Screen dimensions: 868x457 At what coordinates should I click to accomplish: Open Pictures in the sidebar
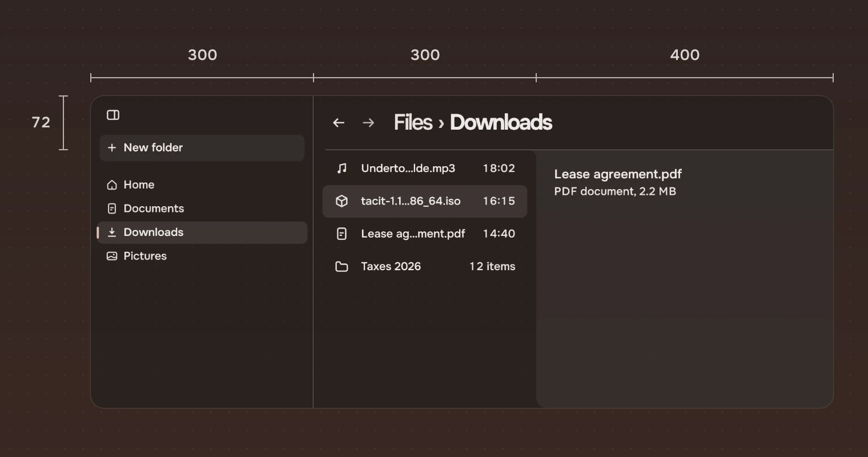pyautogui.click(x=202, y=256)
